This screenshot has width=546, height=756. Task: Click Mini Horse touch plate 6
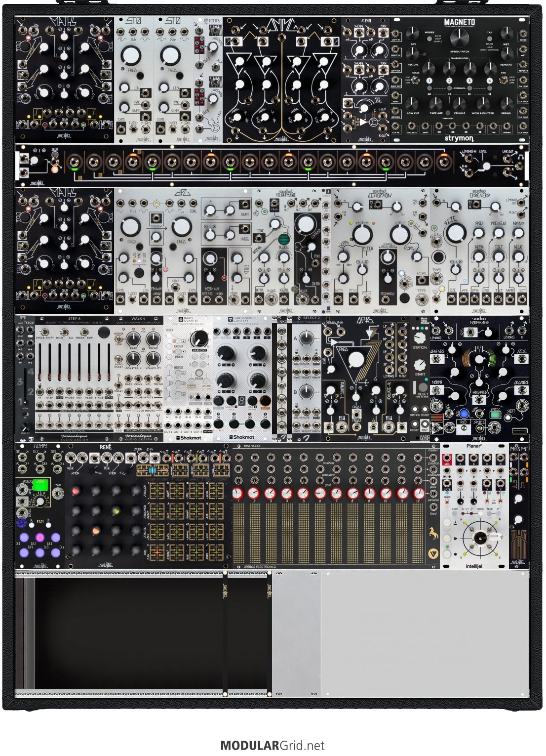click(321, 534)
